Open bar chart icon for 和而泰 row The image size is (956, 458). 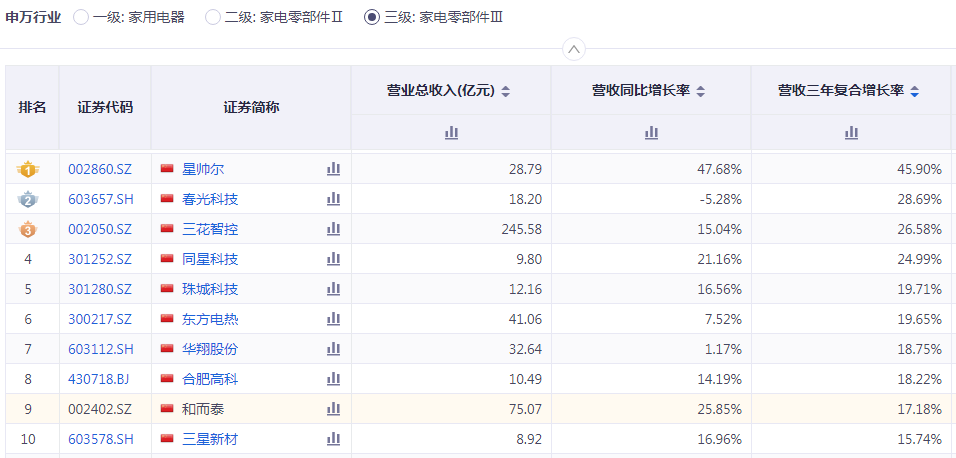pos(333,409)
